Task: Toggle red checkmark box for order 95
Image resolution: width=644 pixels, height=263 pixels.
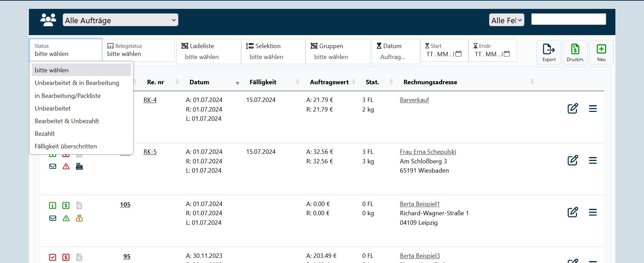Action: (x=53, y=257)
